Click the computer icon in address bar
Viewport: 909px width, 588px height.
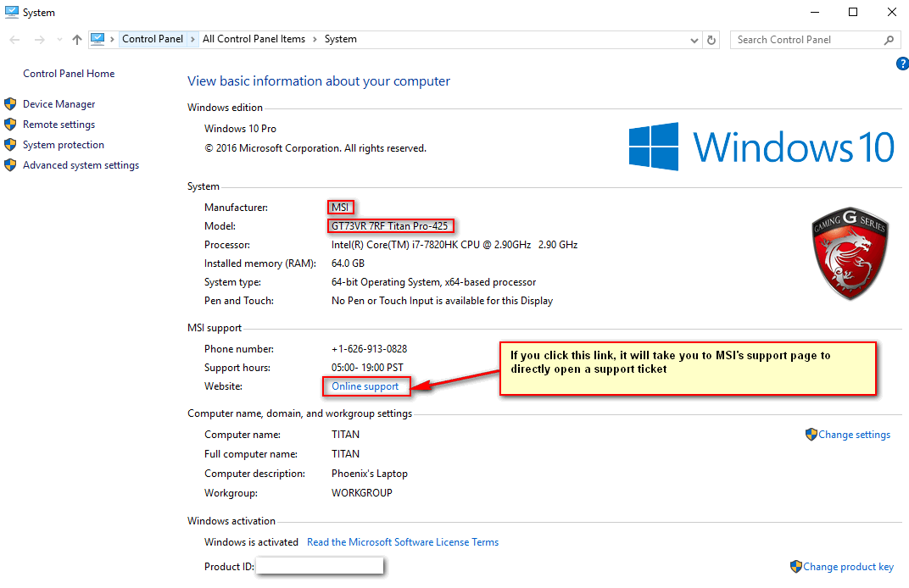pyautogui.click(x=98, y=39)
